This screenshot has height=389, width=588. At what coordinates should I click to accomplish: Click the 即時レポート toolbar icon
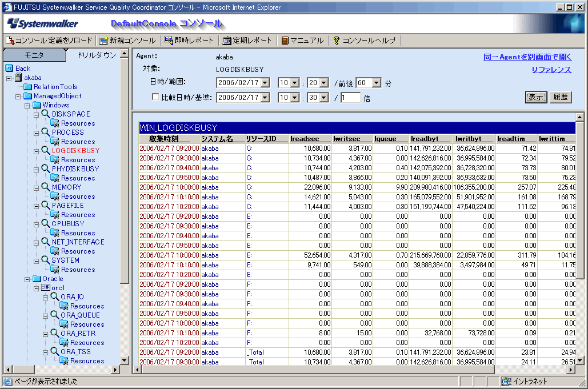[x=169, y=41]
